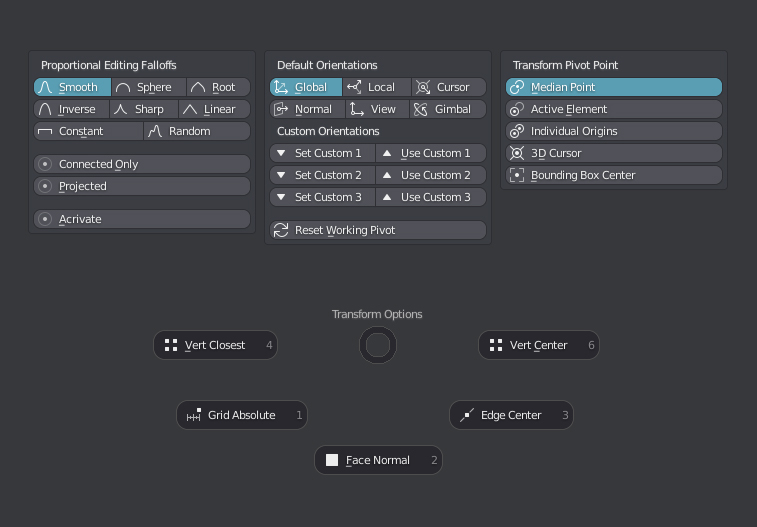Click the Default Orientations heading
This screenshot has width=757, height=527.
point(327,65)
